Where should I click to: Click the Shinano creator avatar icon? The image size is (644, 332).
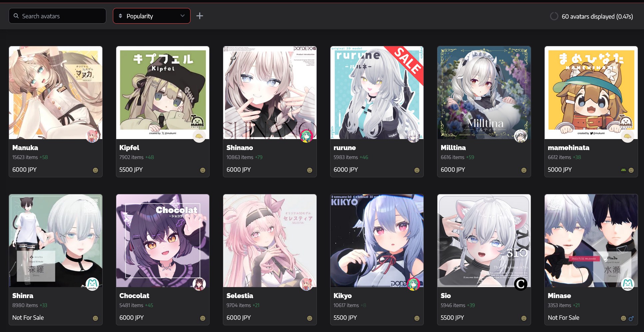point(307,136)
